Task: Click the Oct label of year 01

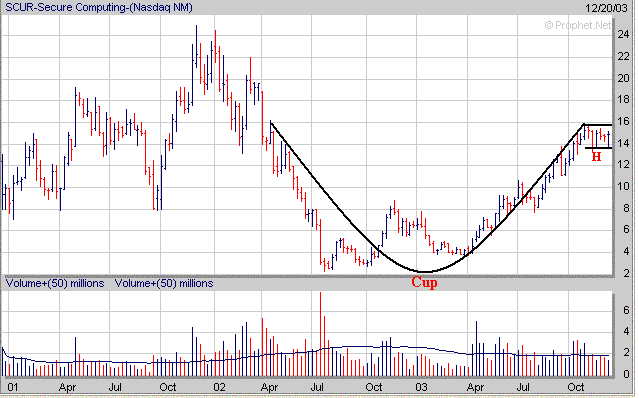Action: 167,387
